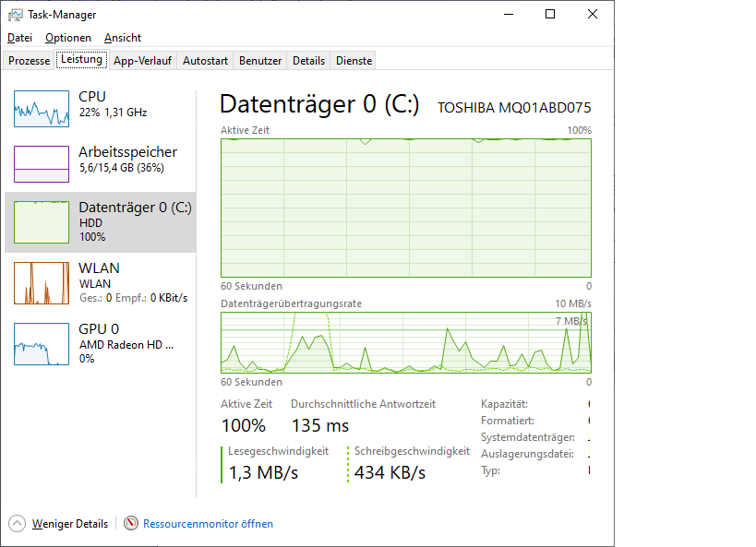Open the Ressourcenmonitor öffnen link
Viewport: 756px width, 547px height.
pos(208,524)
